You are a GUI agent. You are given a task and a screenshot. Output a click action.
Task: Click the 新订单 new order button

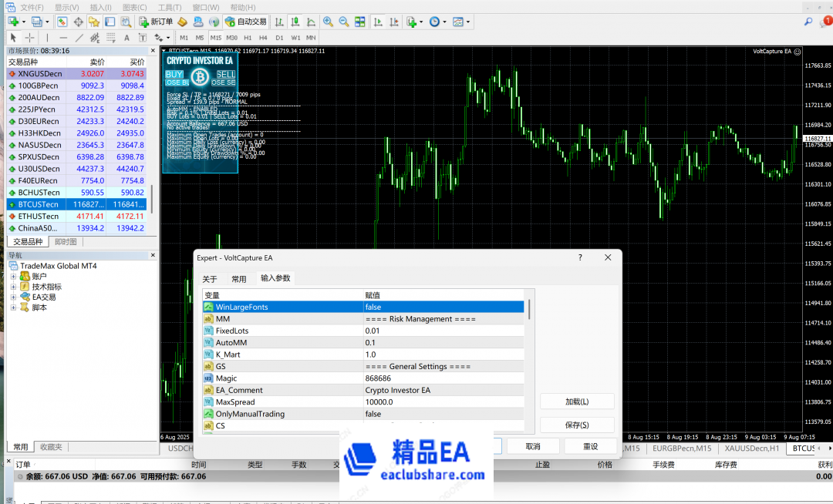[155, 22]
